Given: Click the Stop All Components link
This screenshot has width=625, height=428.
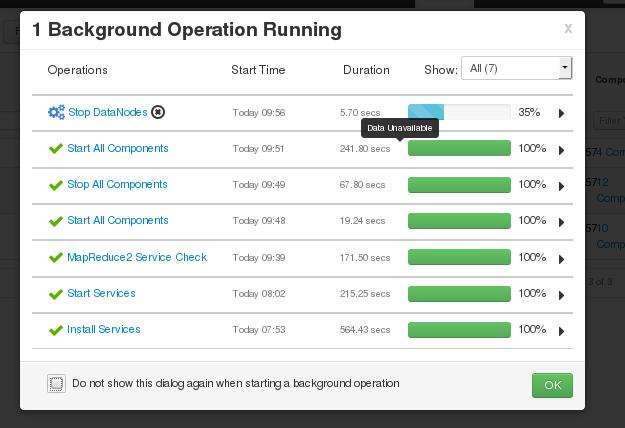Looking at the screenshot, I should tap(117, 185).
